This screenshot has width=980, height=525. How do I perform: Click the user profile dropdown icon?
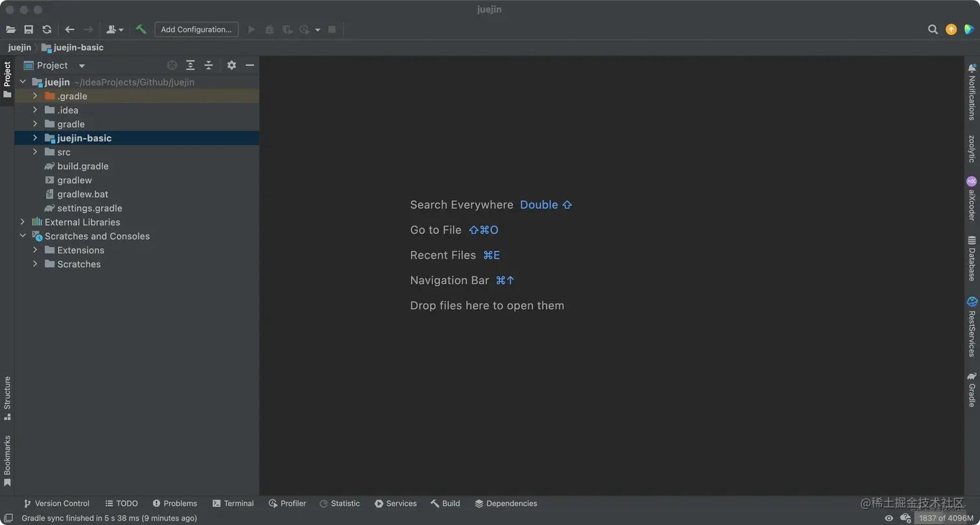(x=114, y=29)
